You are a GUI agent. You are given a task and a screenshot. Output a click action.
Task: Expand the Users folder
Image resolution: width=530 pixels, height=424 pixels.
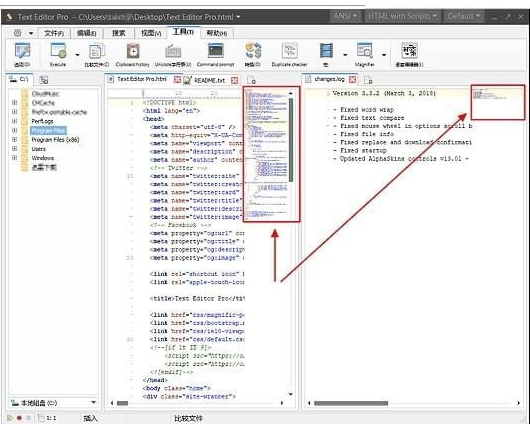(x=15, y=148)
